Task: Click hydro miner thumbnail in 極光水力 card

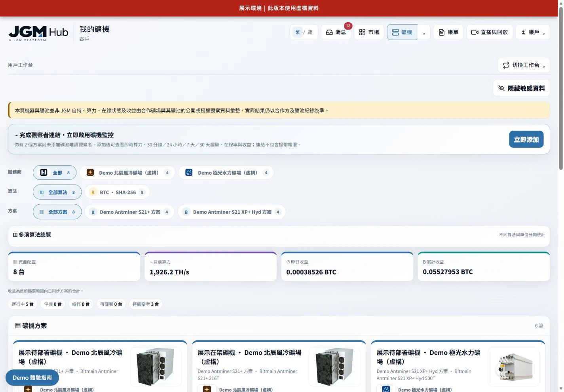Action: (x=513, y=367)
